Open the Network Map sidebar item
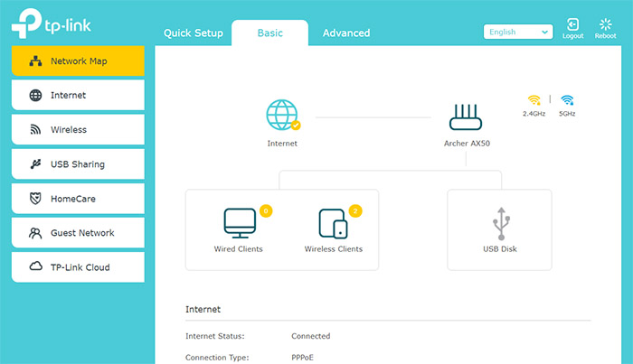The height and width of the screenshot is (364, 633). [78, 61]
